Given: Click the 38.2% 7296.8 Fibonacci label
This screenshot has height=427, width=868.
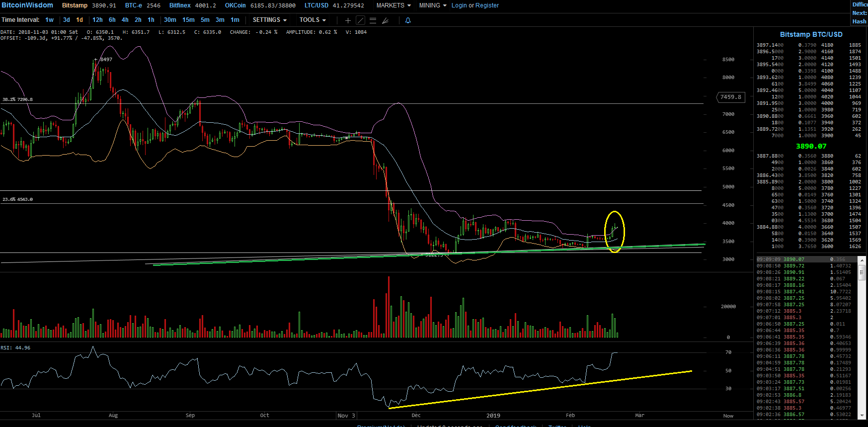Looking at the screenshot, I should click(17, 99).
